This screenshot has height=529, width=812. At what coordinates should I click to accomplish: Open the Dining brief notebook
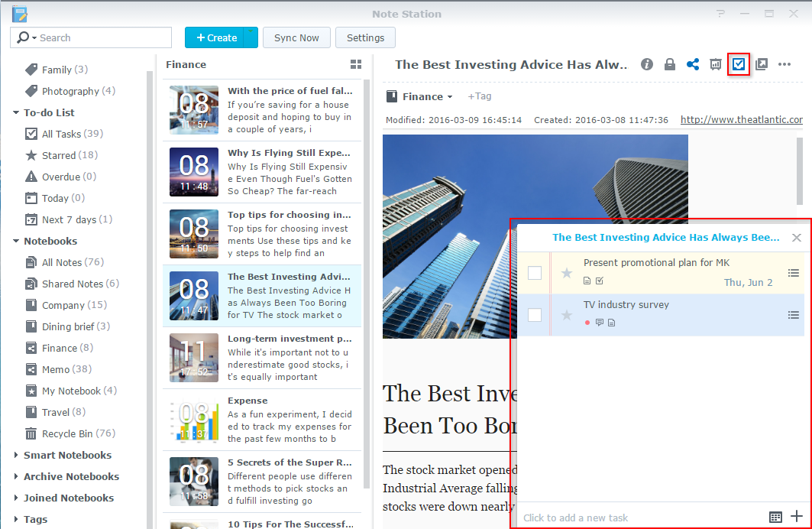67,327
